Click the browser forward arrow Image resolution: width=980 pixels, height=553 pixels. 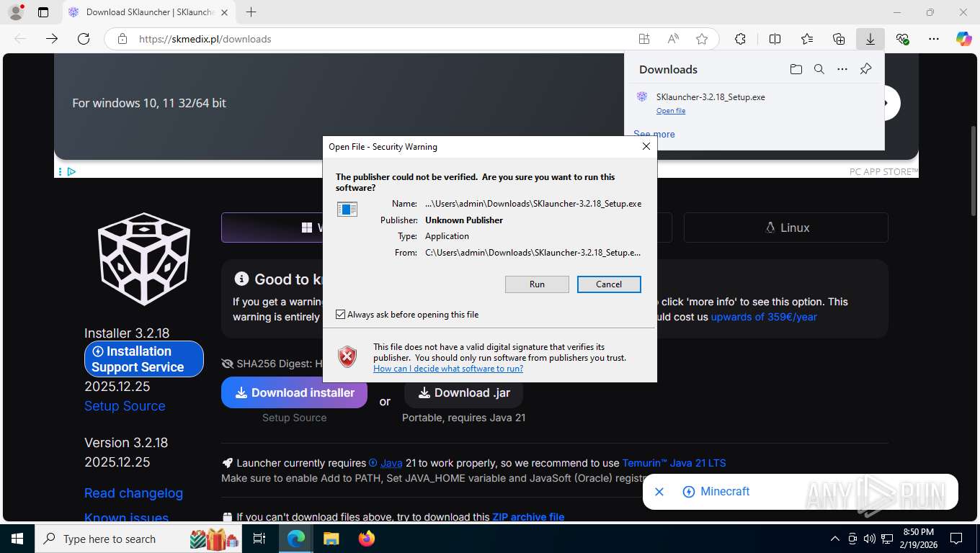click(x=52, y=39)
